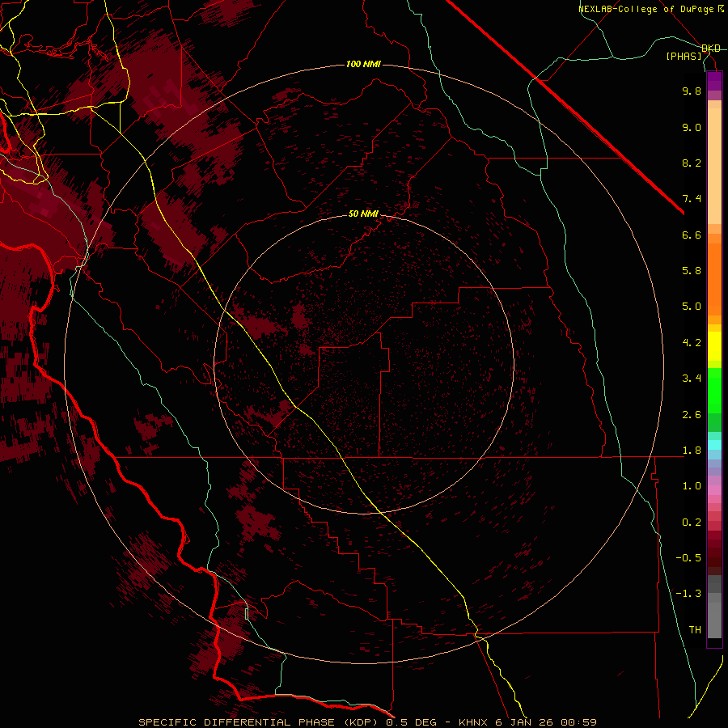
Task: Click the -1.3 scale value
Action: click(688, 594)
